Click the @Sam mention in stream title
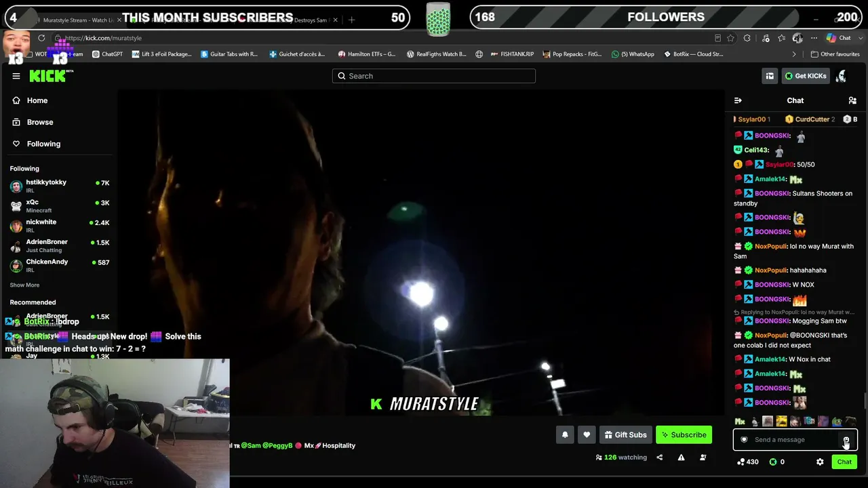The height and width of the screenshot is (488, 868). point(251,446)
